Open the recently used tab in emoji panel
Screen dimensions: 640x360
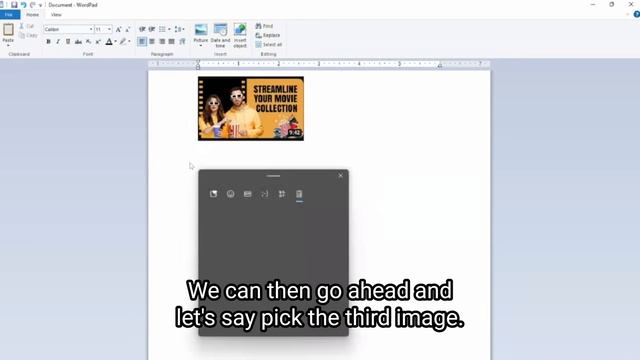(x=213, y=194)
